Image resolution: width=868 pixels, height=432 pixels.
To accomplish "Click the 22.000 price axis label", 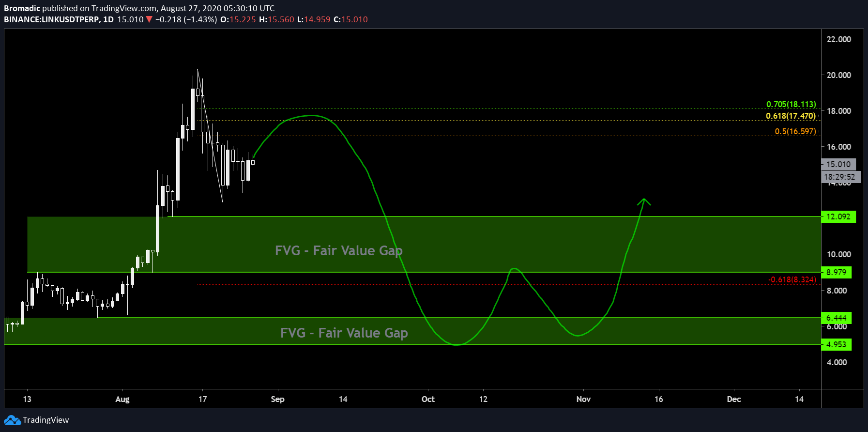I will pyautogui.click(x=838, y=39).
